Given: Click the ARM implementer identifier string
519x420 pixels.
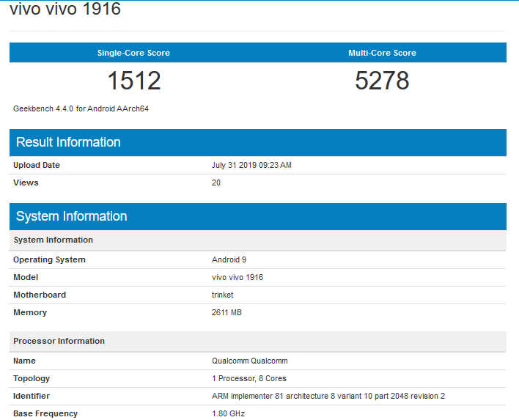Looking at the screenshot, I should point(328,396).
